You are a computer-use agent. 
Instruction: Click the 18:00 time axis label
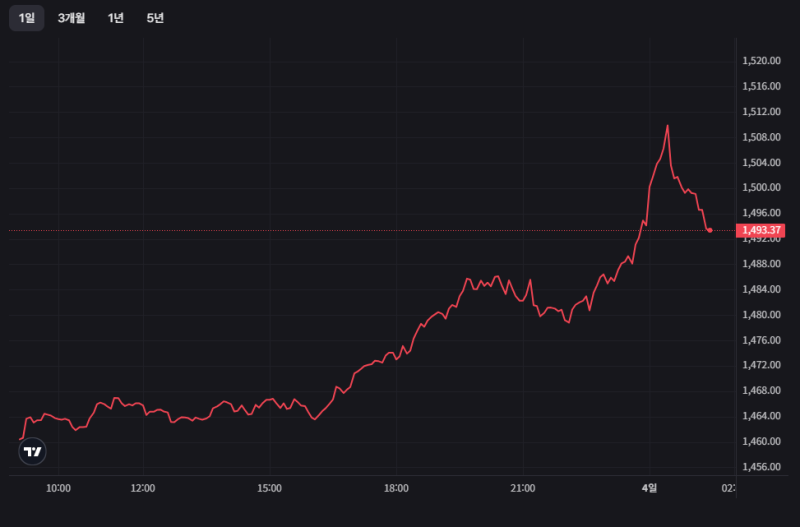(396, 488)
